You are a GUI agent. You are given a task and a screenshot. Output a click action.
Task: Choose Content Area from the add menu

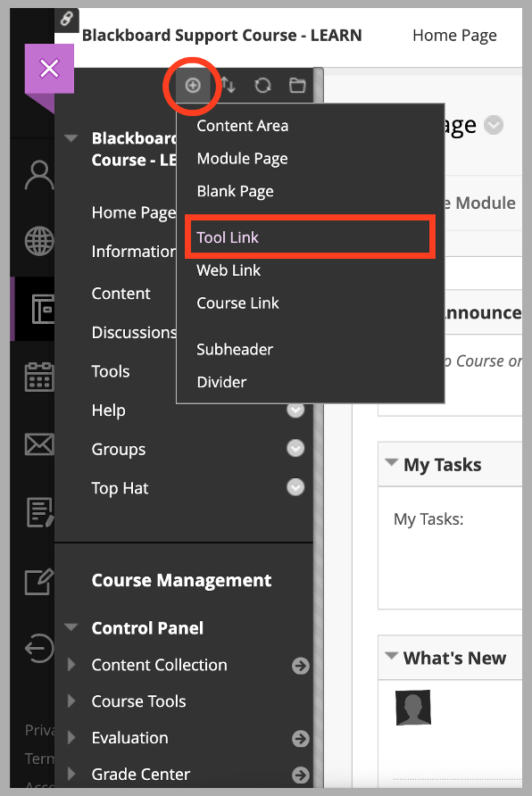coord(242,126)
